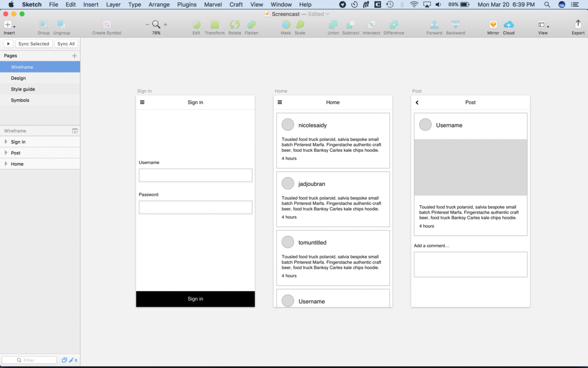Expand the Sign in artboard layer

tap(6, 142)
